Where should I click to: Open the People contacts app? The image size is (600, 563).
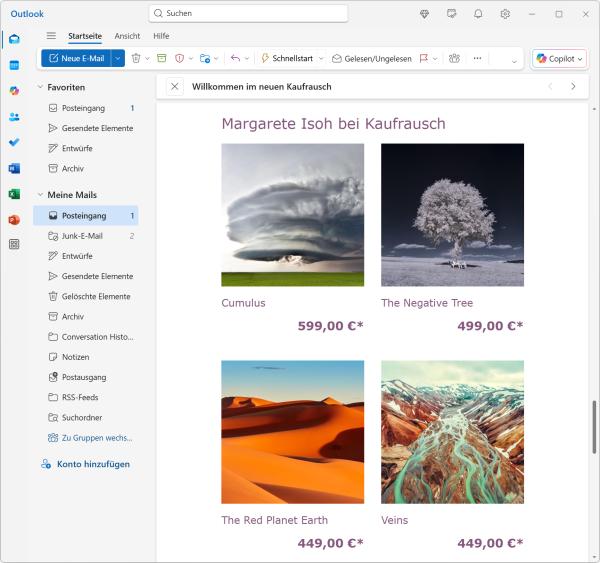point(14,117)
